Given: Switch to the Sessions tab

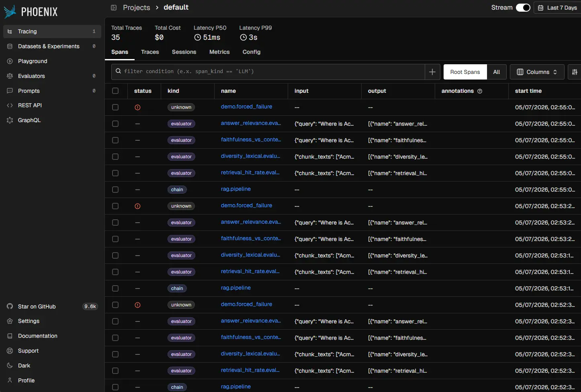Looking at the screenshot, I should (184, 52).
